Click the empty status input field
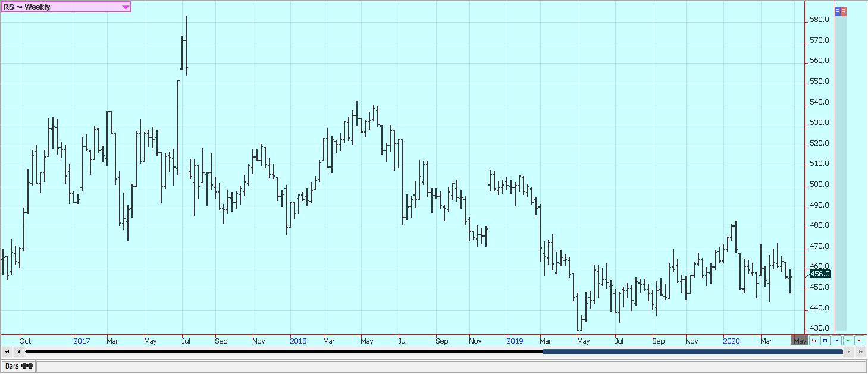Viewport: 868px width, 374px height. (x=451, y=366)
